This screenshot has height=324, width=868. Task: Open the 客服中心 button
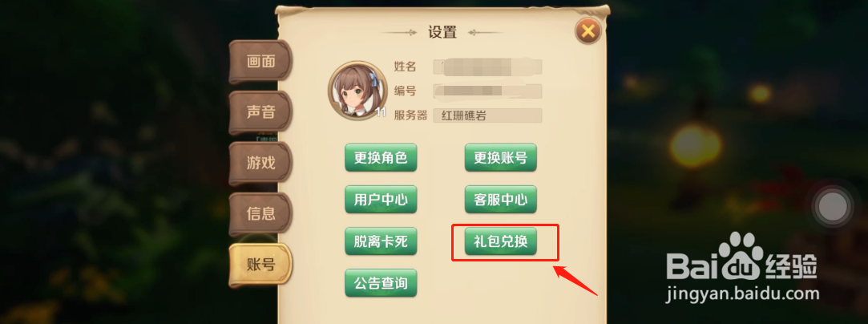coord(500,200)
